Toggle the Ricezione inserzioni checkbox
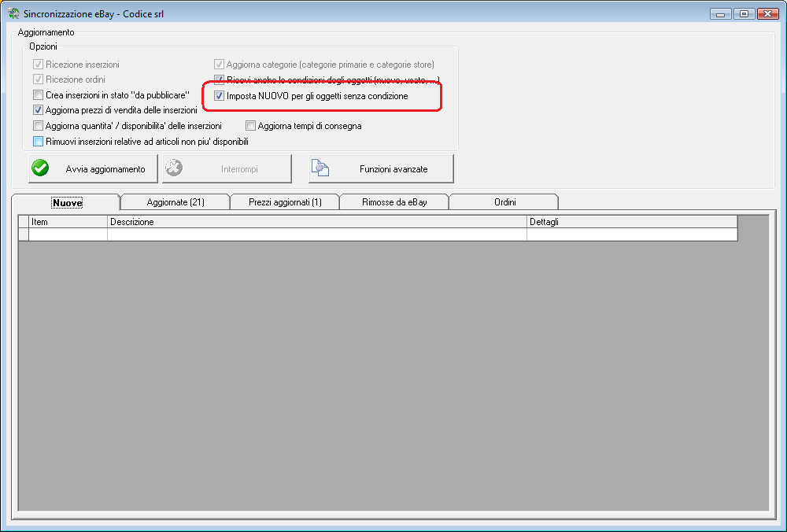The image size is (787, 532). [38, 65]
